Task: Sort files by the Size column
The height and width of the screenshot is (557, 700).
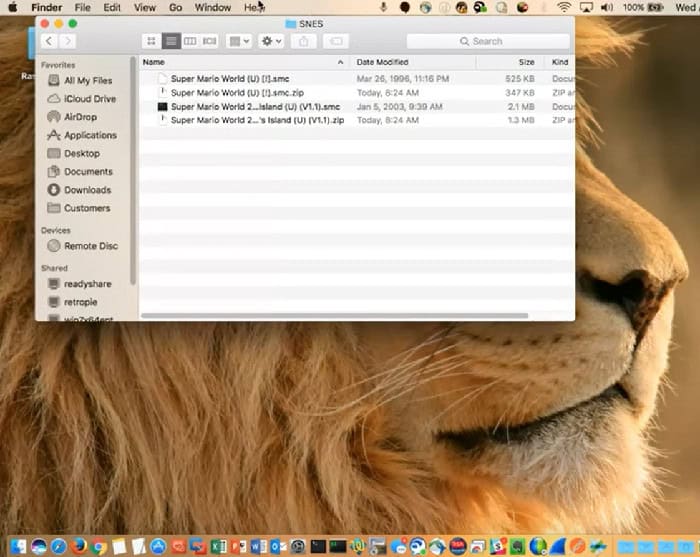Action: click(526, 62)
